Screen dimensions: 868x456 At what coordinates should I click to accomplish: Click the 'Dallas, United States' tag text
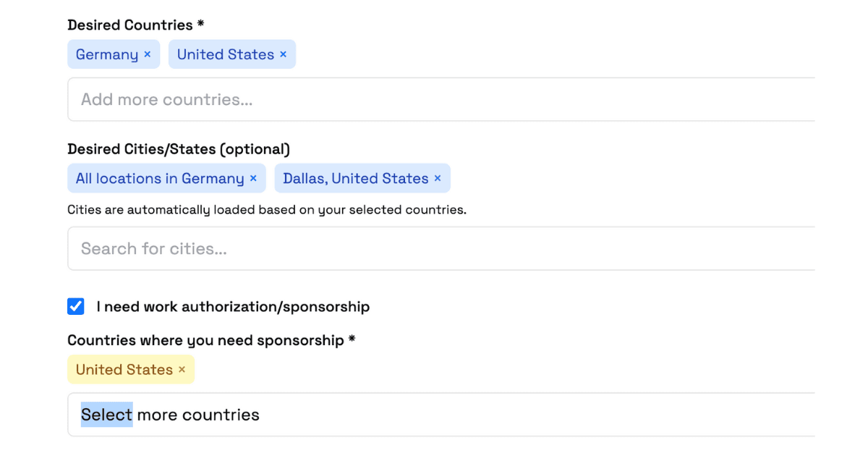[356, 179]
